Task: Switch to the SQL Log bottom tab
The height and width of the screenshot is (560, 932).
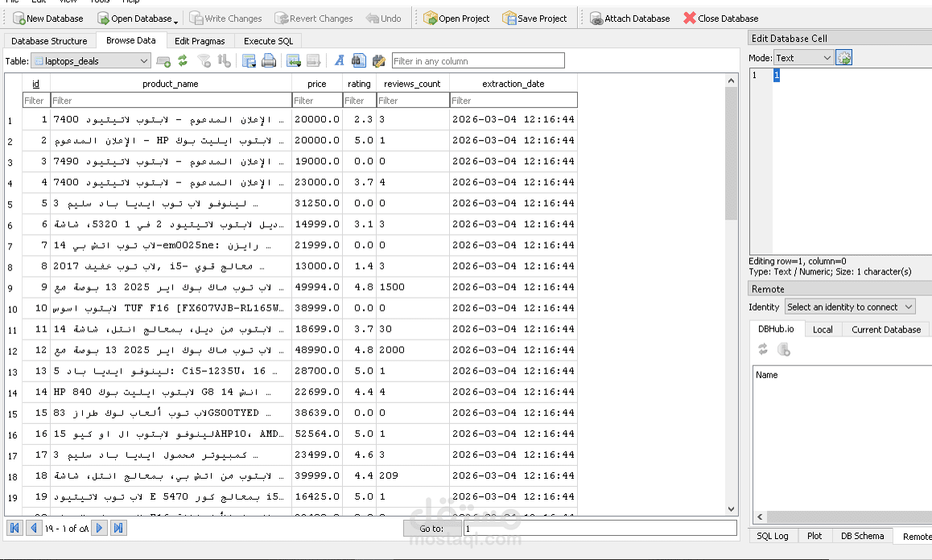Action: [x=773, y=536]
